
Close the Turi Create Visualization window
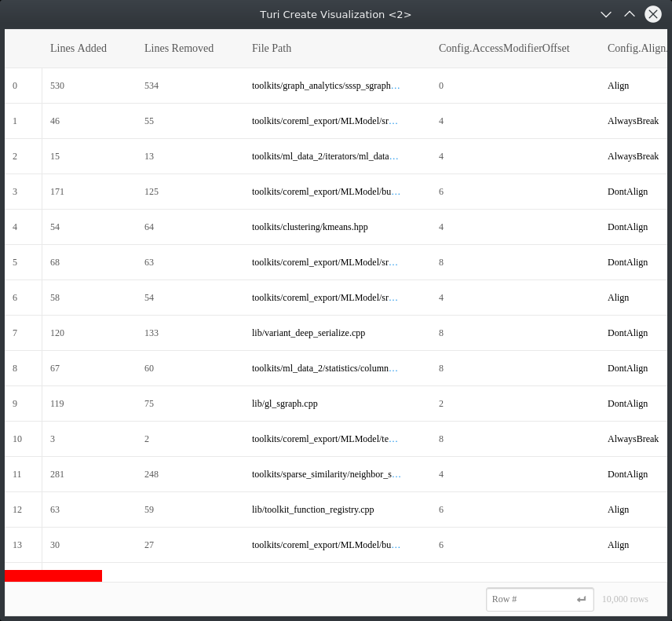point(652,14)
